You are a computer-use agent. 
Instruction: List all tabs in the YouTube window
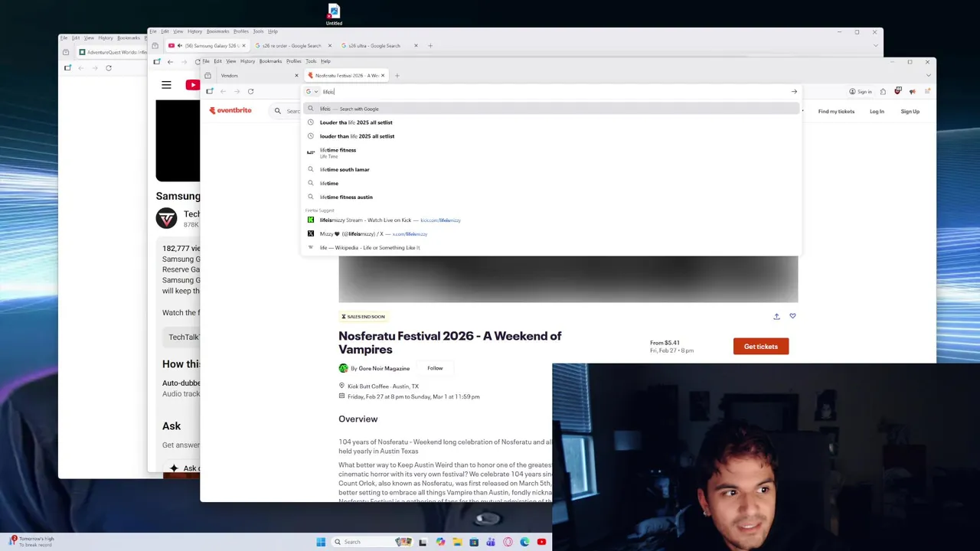(x=876, y=46)
